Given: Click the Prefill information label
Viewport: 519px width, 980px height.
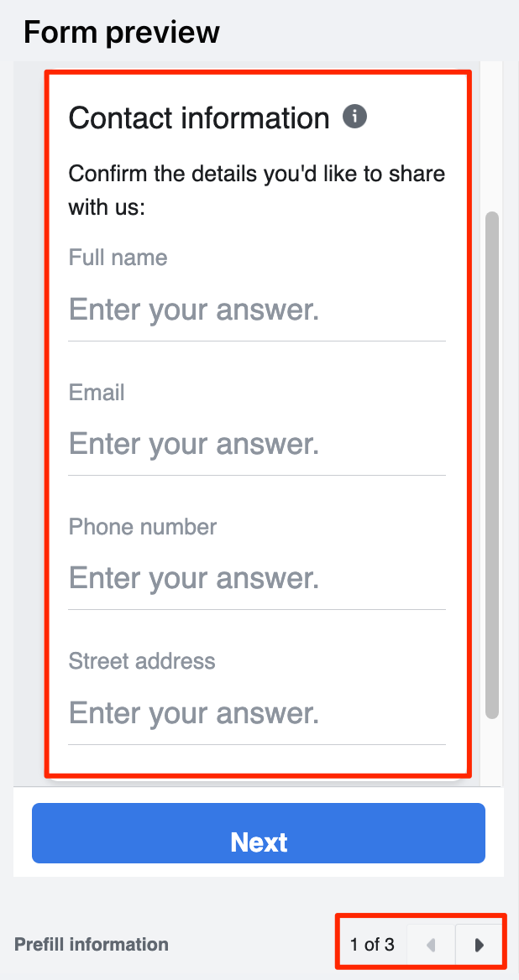Looking at the screenshot, I should click(x=92, y=945).
